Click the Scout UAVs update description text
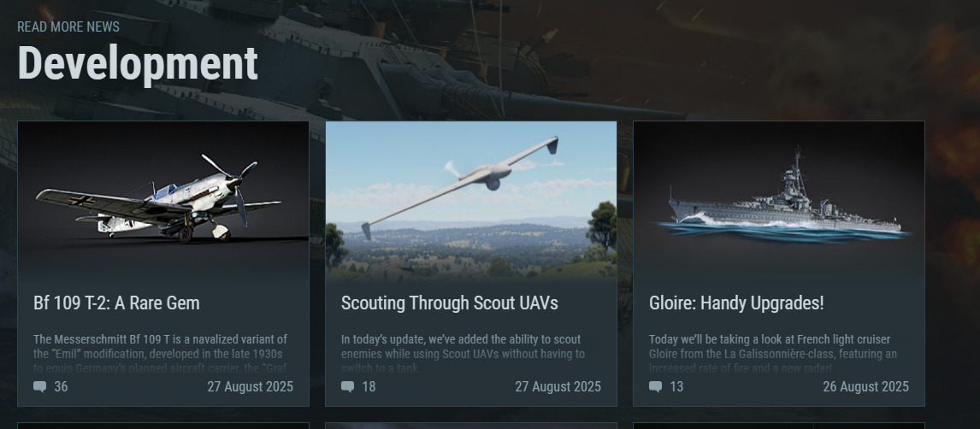This screenshot has width=980, height=429. click(463, 354)
